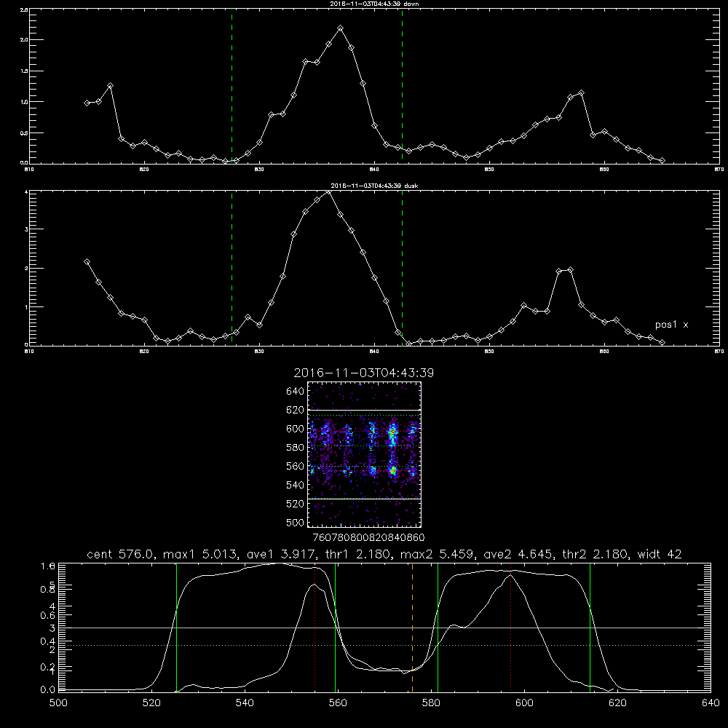Click the '600' x-axis label of bottom plot
Image resolution: width=728 pixels, height=728 pixels.
click(x=524, y=703)
